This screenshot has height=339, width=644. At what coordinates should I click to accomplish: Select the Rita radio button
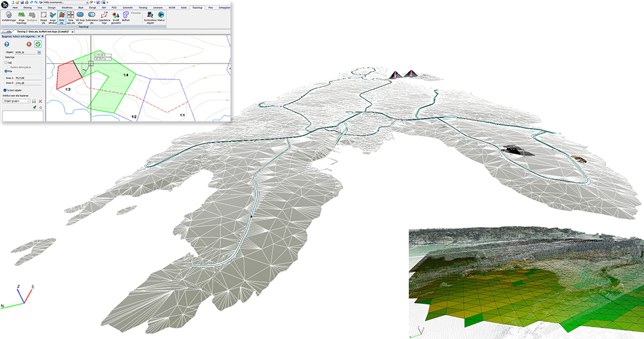tap(5, 73)
